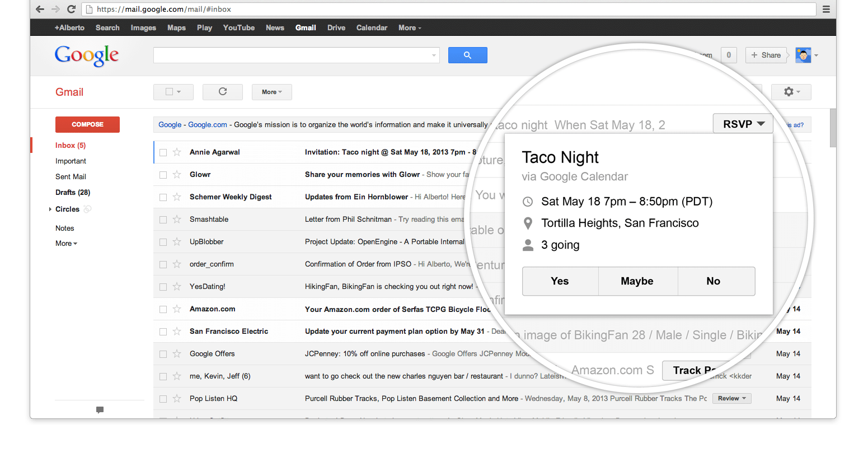Image resolution: width=868 pixels, height=457 pixels.
Task: Open the settings gear menu
Action: point(791,92)
